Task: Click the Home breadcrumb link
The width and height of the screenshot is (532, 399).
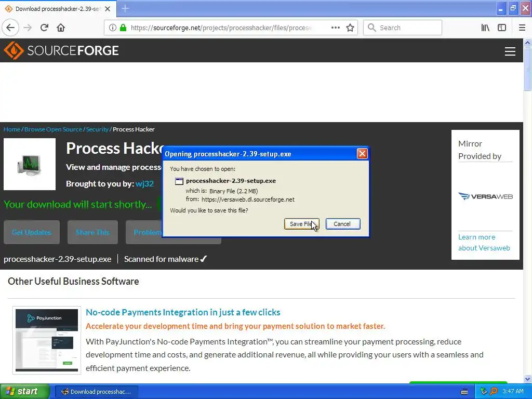Action: click(x=12, y=129)
